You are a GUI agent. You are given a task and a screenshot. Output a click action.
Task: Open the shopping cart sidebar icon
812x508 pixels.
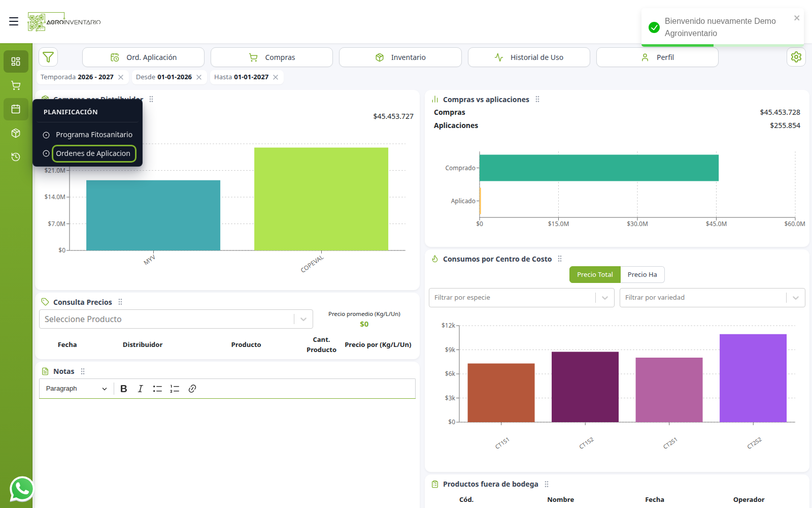tap(16, 85)
